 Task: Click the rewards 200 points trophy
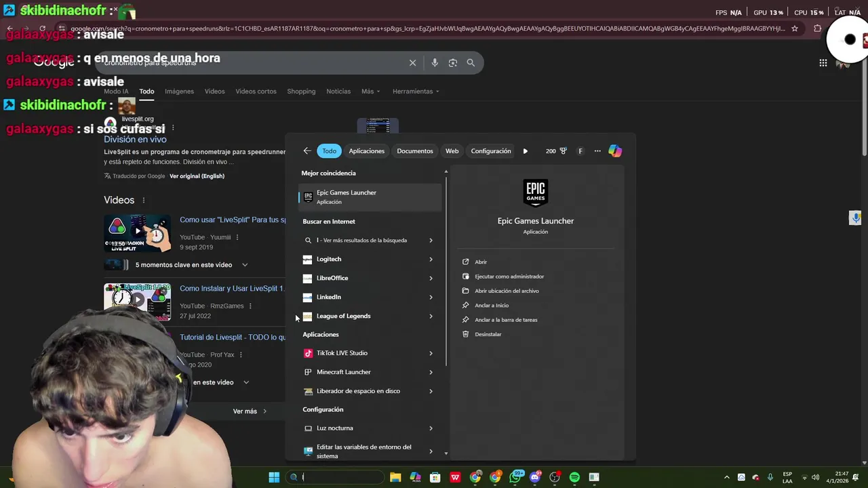(x=556, y=151)
